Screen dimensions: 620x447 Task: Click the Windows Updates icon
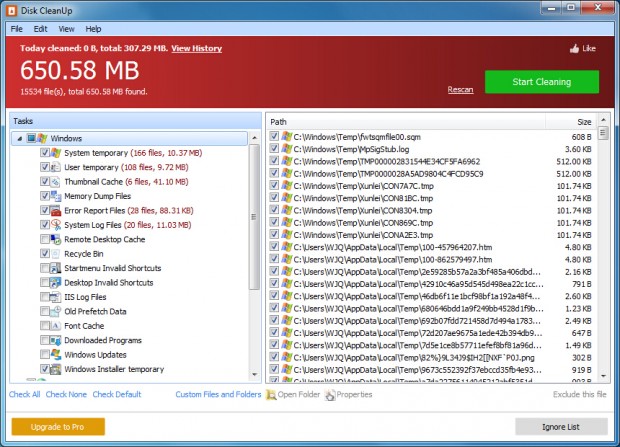56,355
